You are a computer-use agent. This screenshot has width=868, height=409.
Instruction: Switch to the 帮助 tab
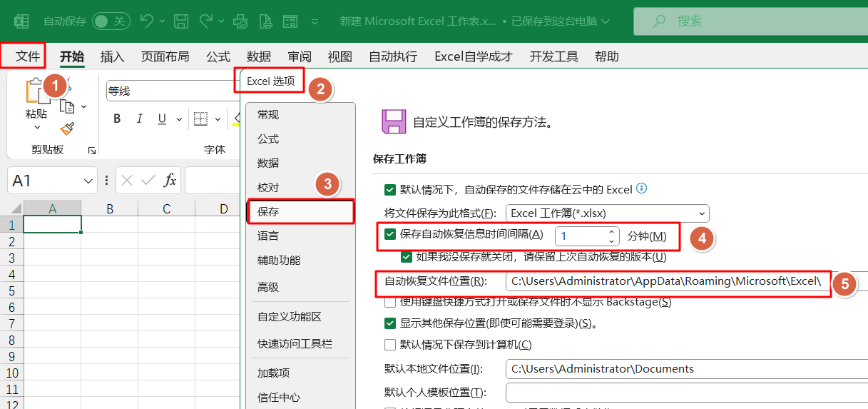click(607, 56)
